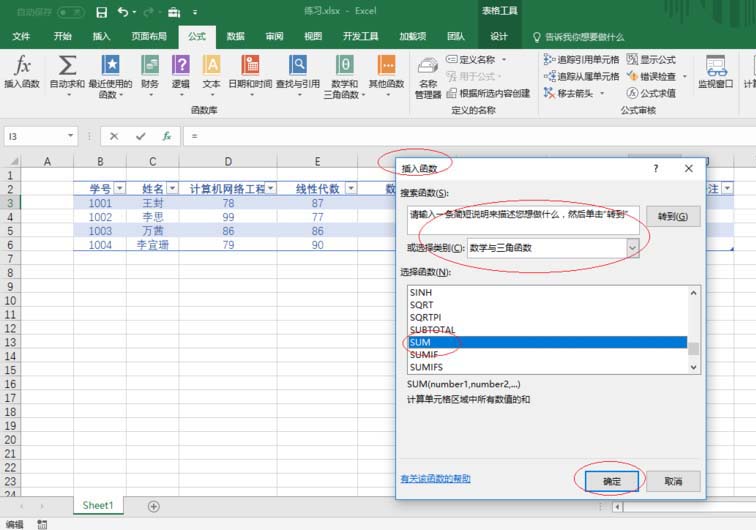Click Remove Arrows icon
The height and width of the screenshot is (530, 756).
click(x=549, y=93)
